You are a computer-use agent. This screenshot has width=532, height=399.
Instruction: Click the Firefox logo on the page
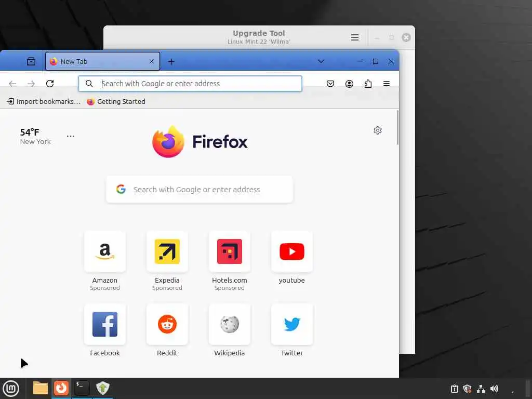200,141
